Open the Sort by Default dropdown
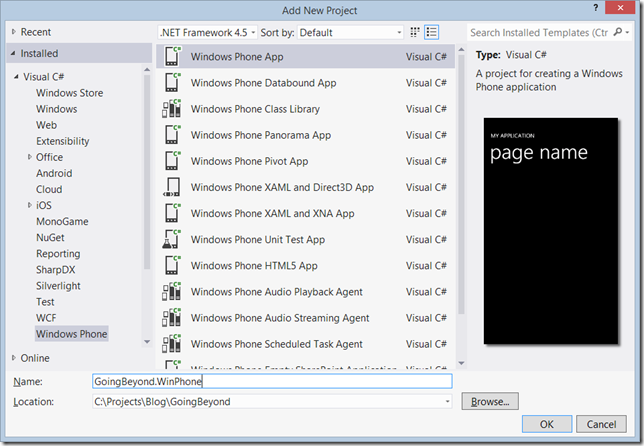This screenshot has height=446, width=644. 350,32
